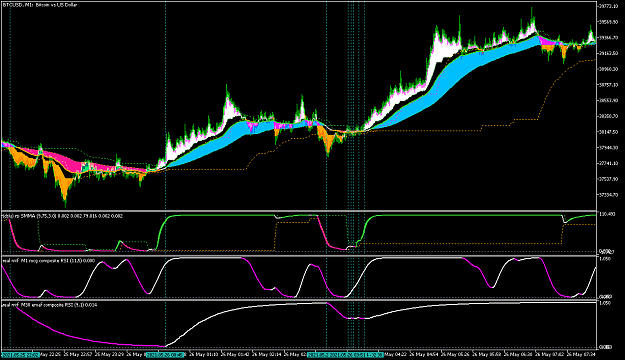The height and width of the screenshot is (360, 625).
Task: Click the cyan date marker near 26 May 00:40
Action: pos(165,354)
